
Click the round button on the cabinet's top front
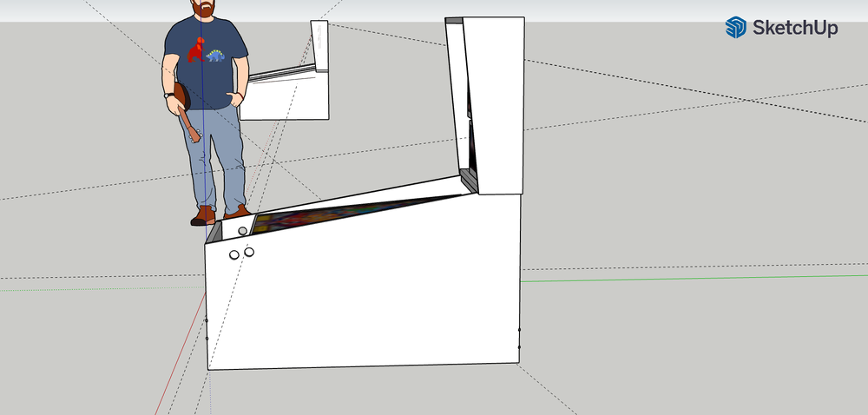(242, 231)
